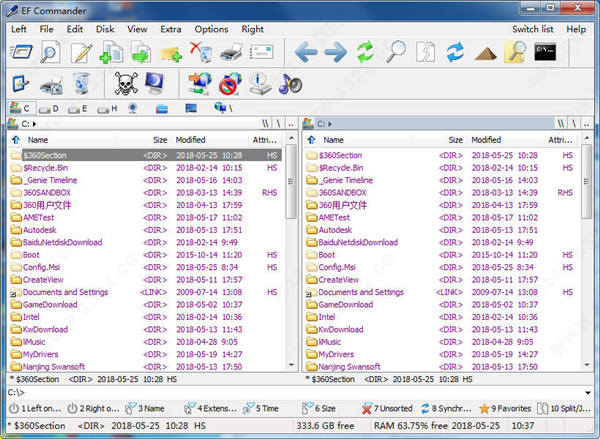Click the red X delete icon
Viewport: 600px width, 439px height.
[199, 52]
